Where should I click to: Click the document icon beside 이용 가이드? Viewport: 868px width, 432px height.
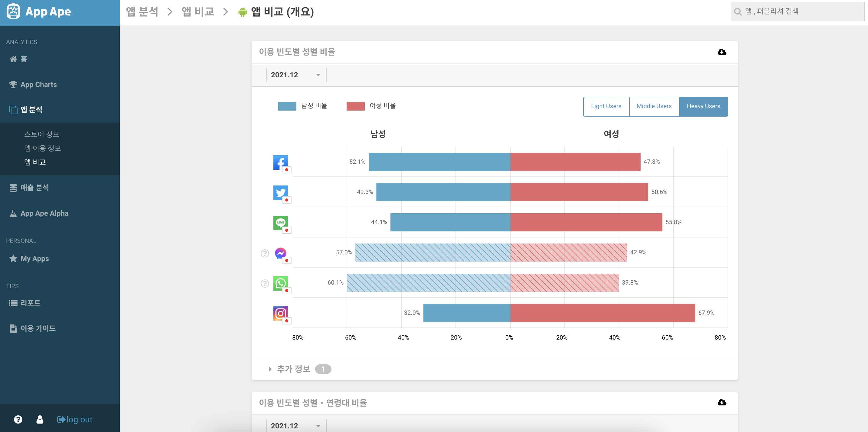13,328
